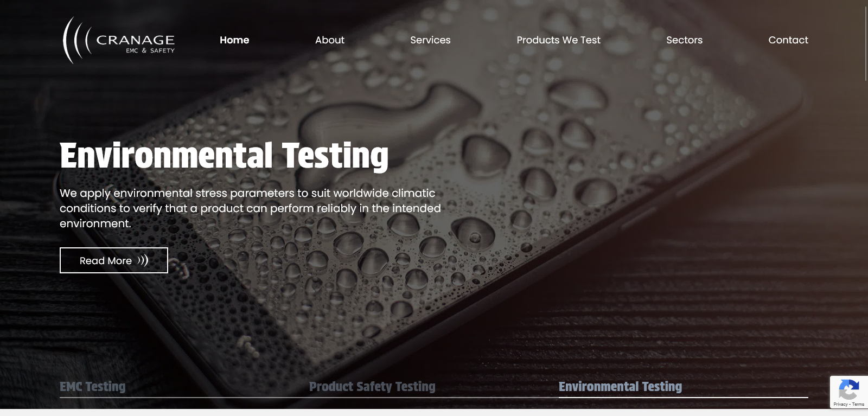The width and height of the screenshot is (868, 416).
Task: Open the Services menu item
Action: click(x=430, y=40)
